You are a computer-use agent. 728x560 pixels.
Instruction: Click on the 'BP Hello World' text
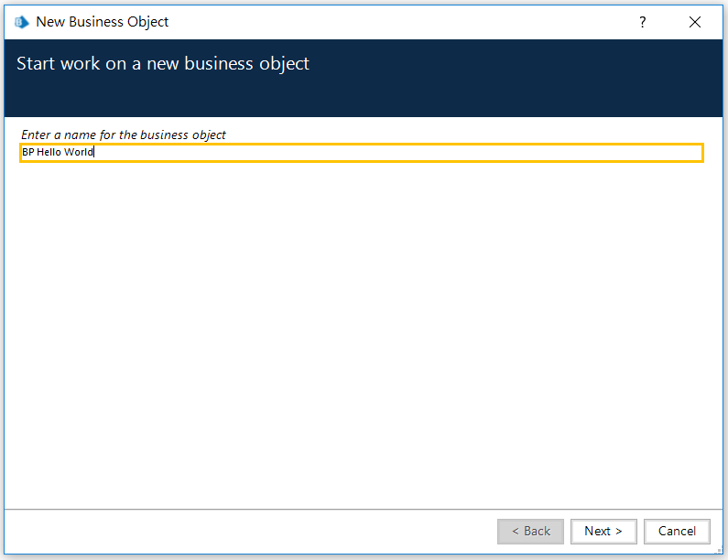pyautogui.click(x=58, y=152)
